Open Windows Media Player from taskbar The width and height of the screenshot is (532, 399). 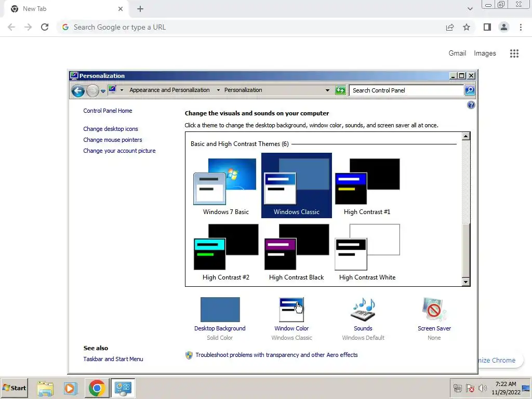point(71,388)
